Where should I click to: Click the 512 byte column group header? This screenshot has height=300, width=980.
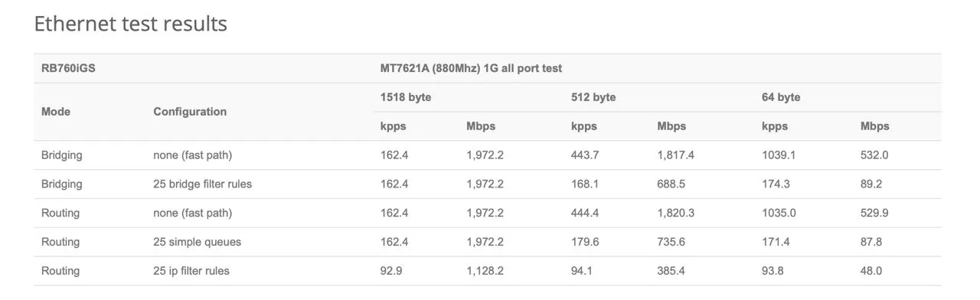(x=593, y=97)
